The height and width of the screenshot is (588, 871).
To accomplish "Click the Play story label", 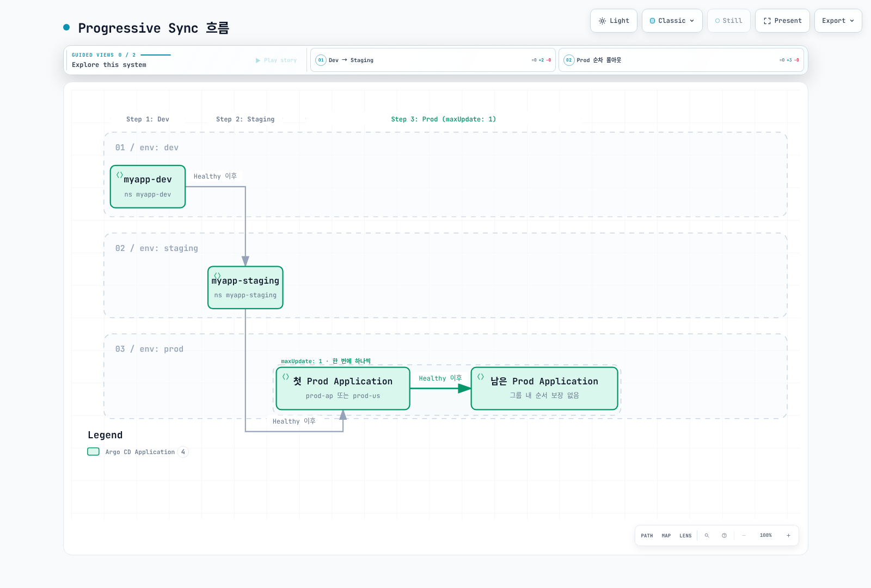I will point(280,60).
